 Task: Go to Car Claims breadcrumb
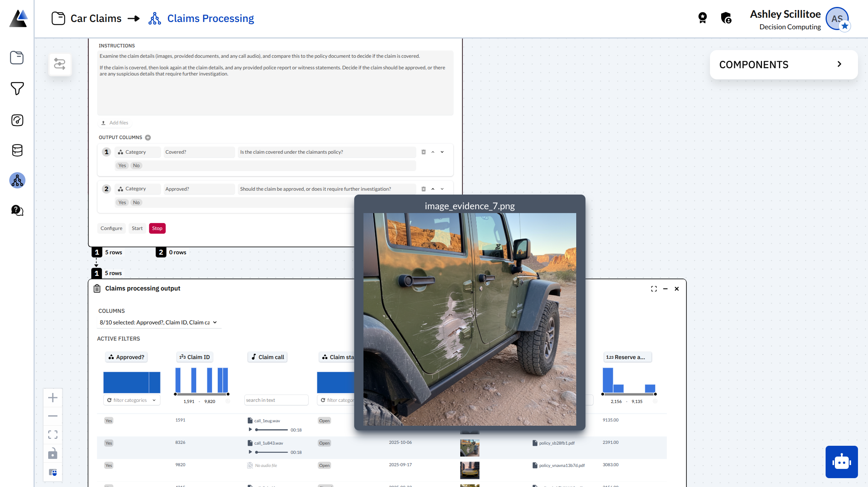click(x=96, y=18)
